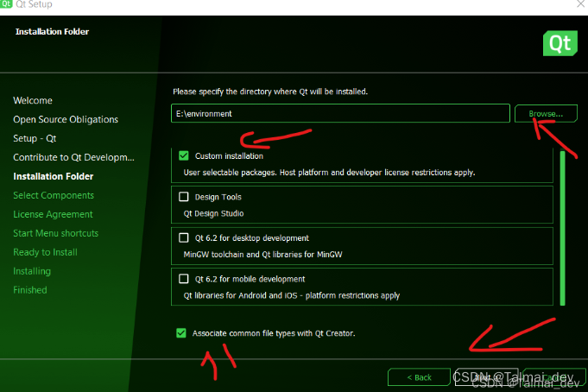588x392 pixels.
Task: Click Ready to Install in sidebar
Action: pos(46,252)
